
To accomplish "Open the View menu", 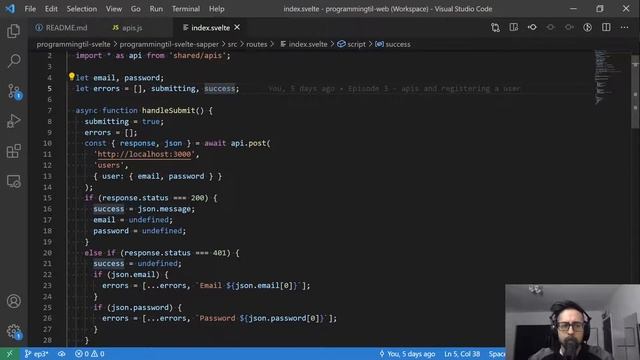I will tap(113, 9).
